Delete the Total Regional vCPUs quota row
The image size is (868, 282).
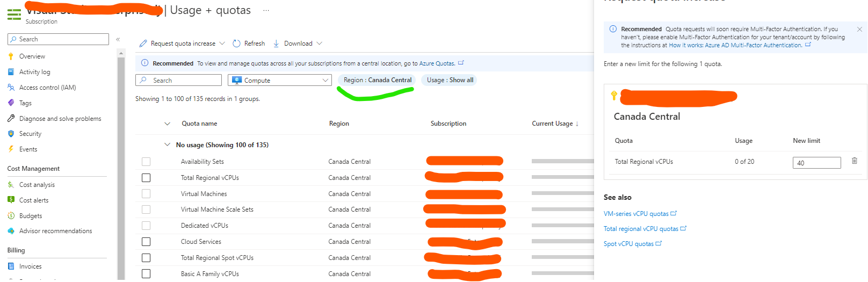click(854, 161)
